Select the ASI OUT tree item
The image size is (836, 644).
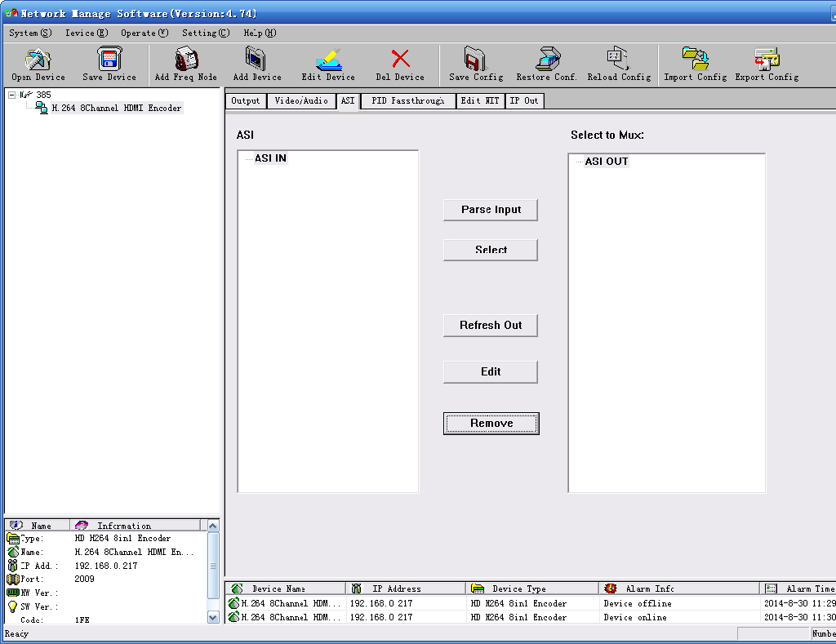pos(607,162)
